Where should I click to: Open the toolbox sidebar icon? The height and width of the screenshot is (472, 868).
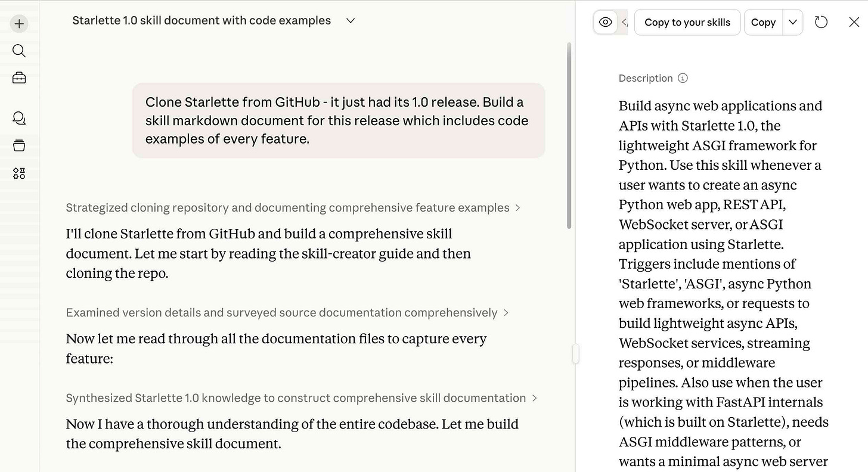19,77
